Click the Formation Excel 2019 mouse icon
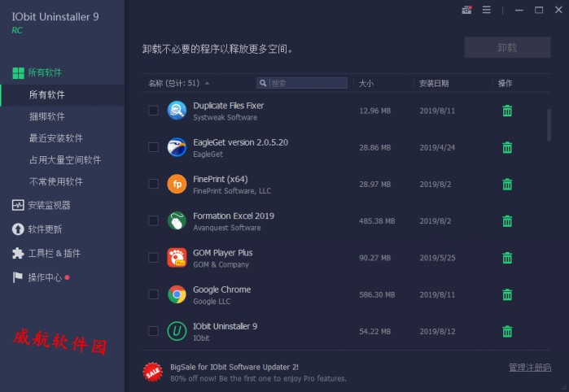The width and height of the screenshot is (569, 392). coord(177,221)
